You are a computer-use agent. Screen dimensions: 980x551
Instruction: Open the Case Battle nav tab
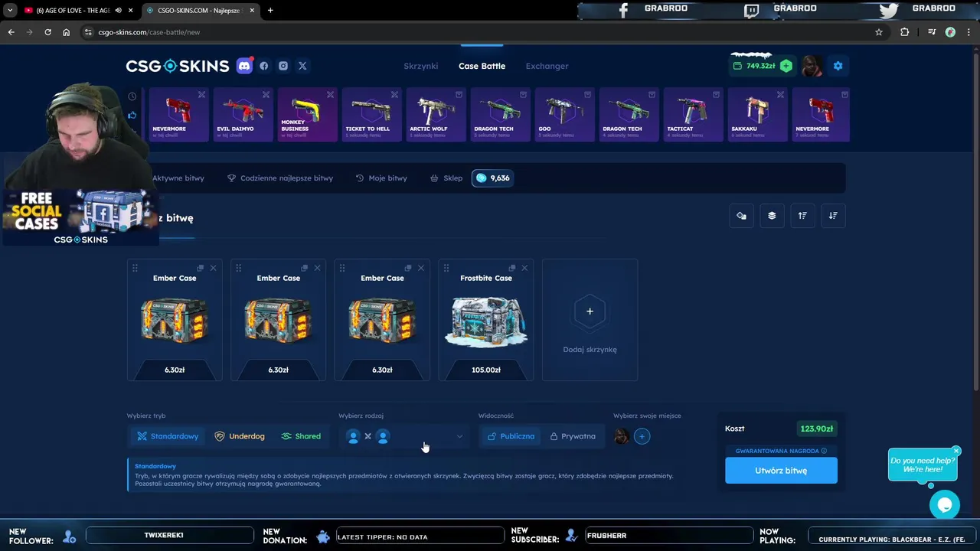point(482,66)
